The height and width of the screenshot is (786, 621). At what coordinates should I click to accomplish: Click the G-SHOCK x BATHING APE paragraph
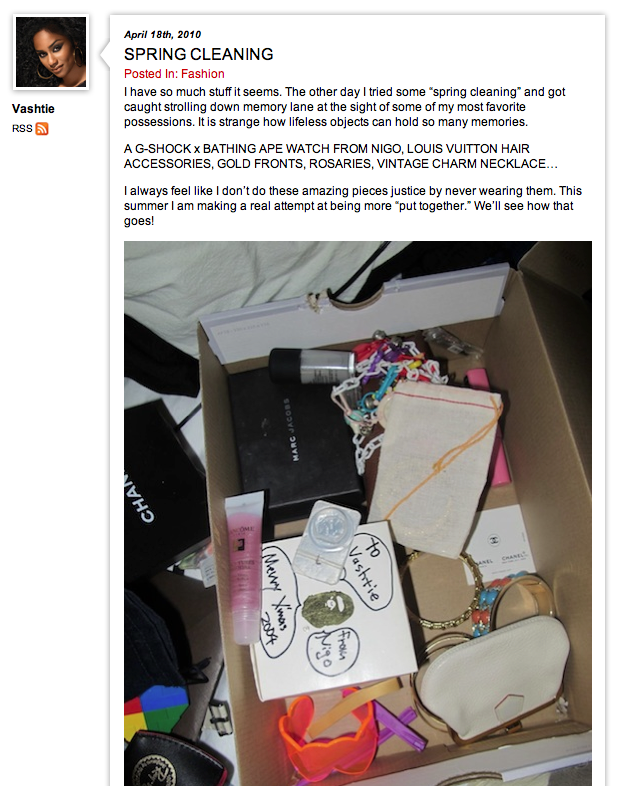(341, 156)
